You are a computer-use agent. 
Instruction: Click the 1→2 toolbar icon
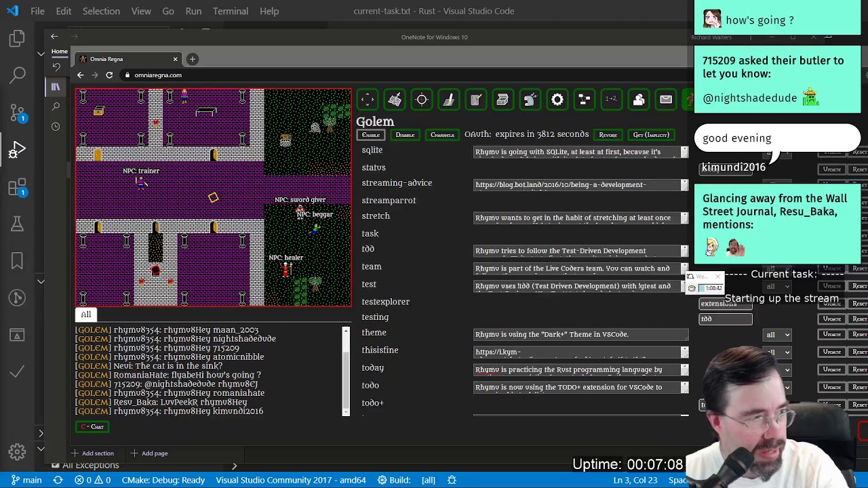[x=612, y=100]
